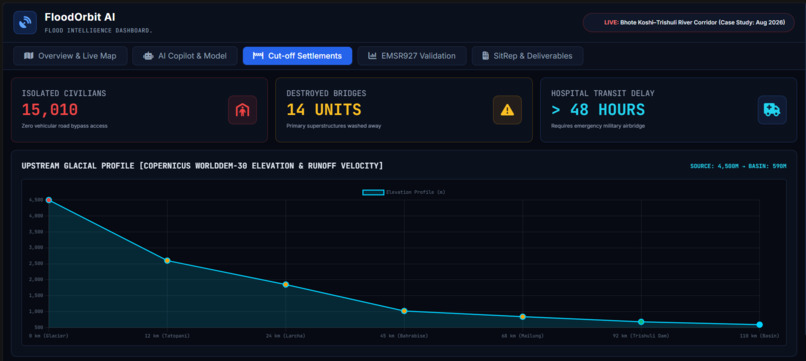Click the document icon in SitRep tab

[x=485, y=56]
